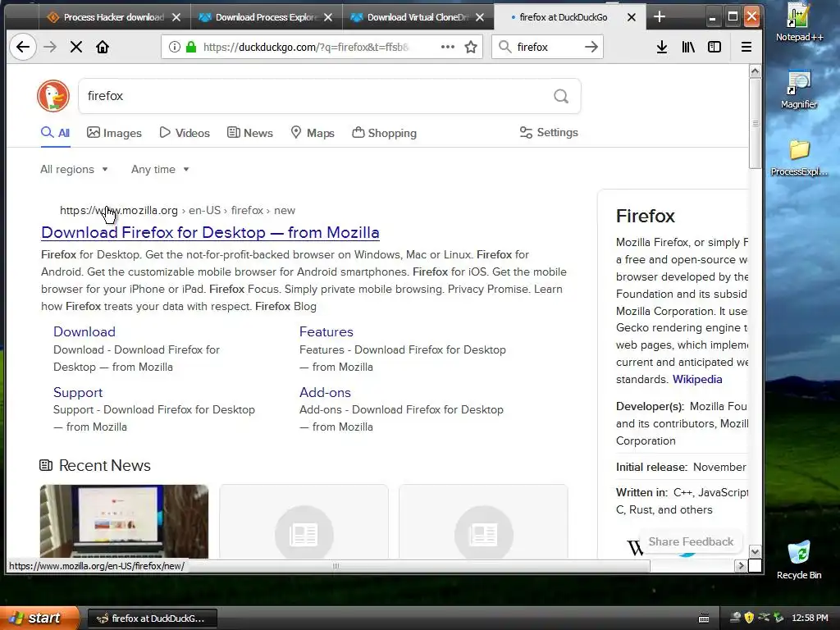
Task: Click the taskbar clock showing 12:58 PM
Action: 810,619
